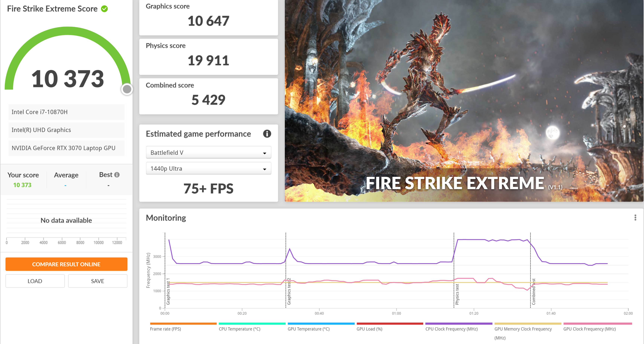The width and height of the screenshot is (644, 344).
Task: Click the Physics score value 19 911
Action: coord(208,61)
